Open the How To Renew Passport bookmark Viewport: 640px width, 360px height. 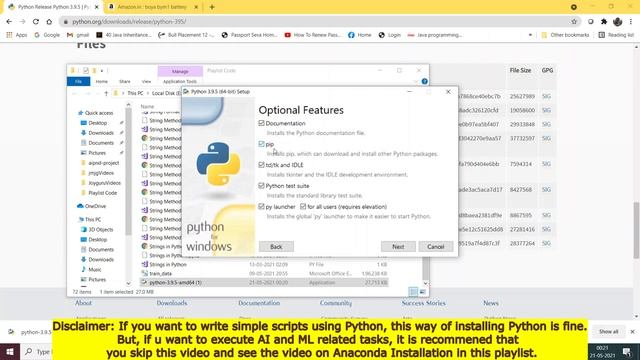pos(313,35)
